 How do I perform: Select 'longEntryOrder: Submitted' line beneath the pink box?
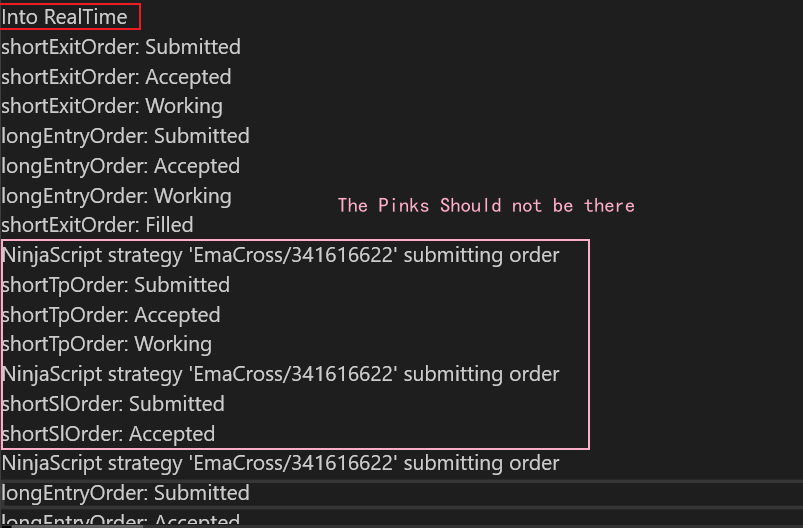coord(126,493)
